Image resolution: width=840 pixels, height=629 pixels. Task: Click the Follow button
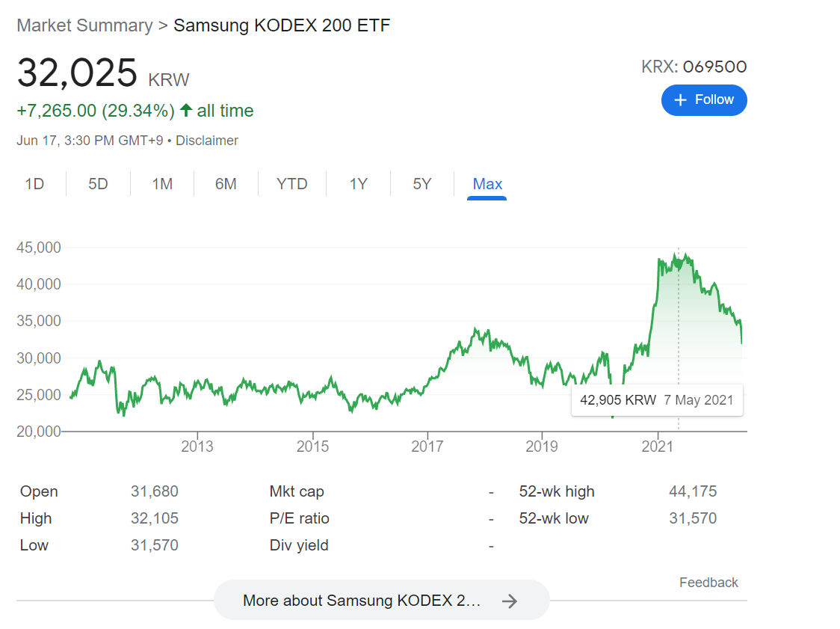click(703, 100)
